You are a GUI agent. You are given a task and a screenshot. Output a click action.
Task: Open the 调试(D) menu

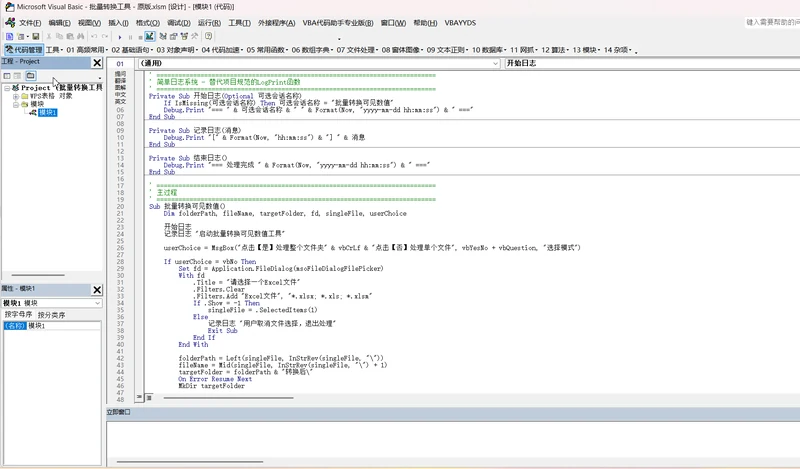pyautogui.click(x=179, y=23)
